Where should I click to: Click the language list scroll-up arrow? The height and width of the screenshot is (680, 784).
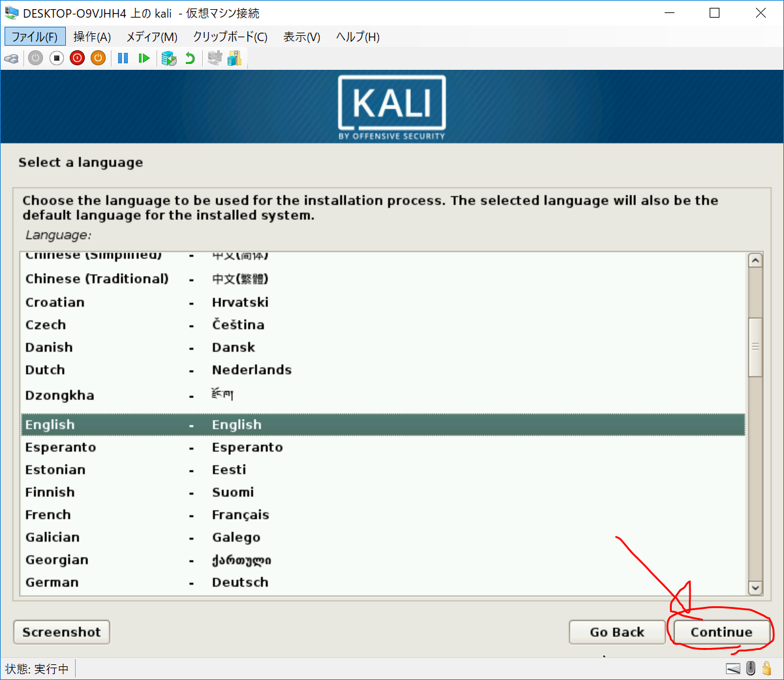[755, 260]
